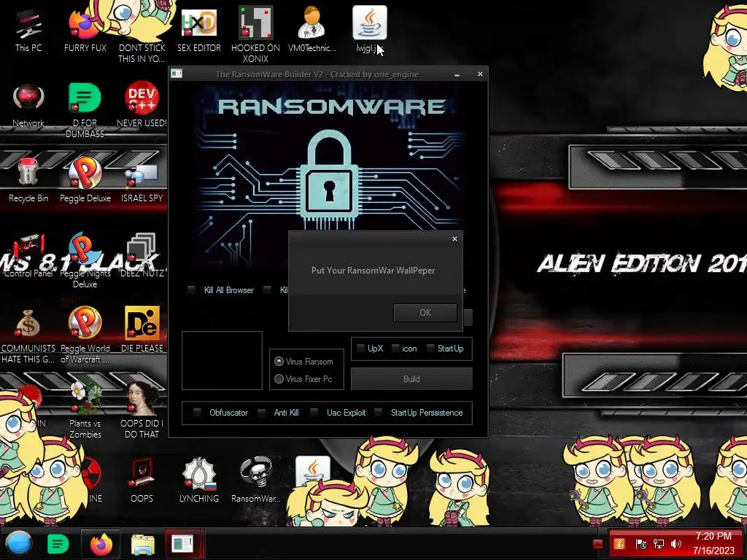Open the clock showing 7:20 PM
Viewport: 747px width, 560px height.
tap(713, 543)
